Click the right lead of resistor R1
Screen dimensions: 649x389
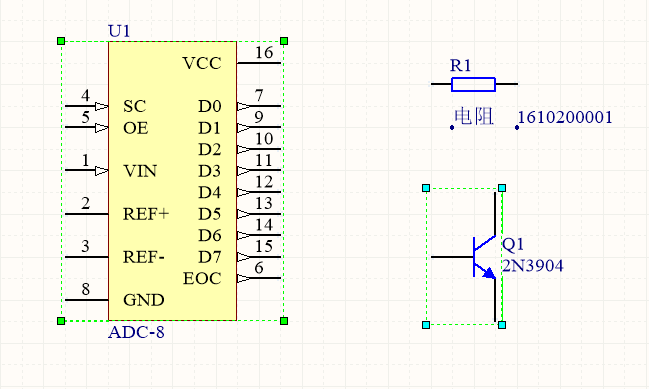coord(507,84)
